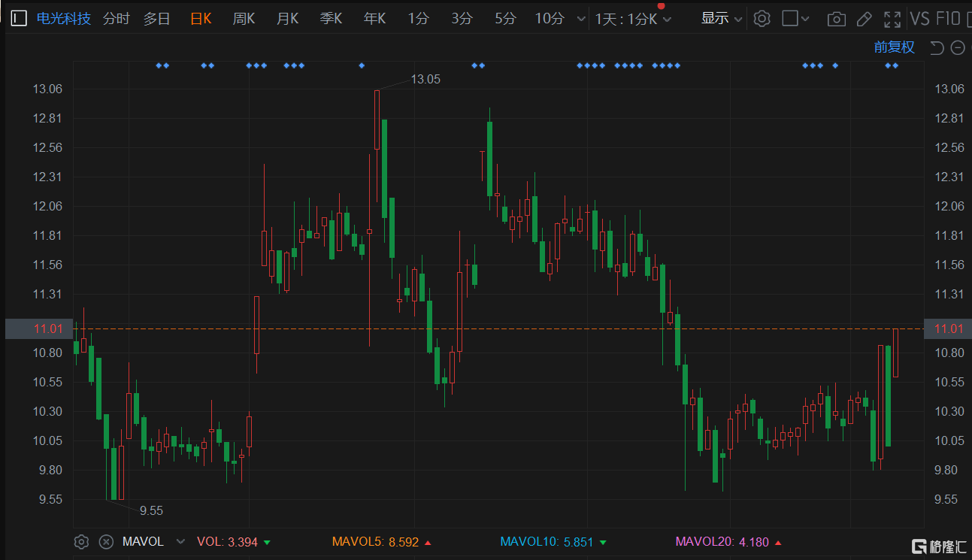Open F10 company information
This screenshot has height=560, width=972.
(949, 18)
